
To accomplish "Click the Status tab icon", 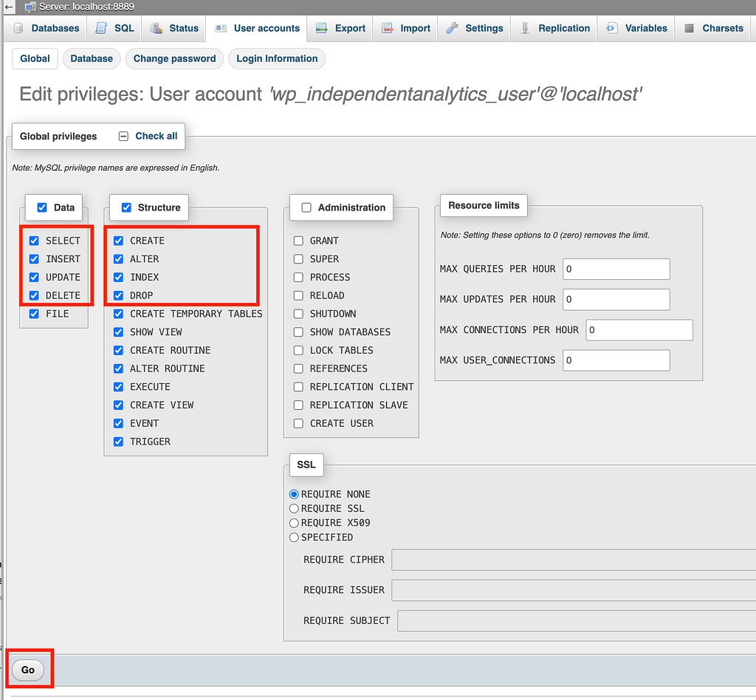I will coord(157,28).
